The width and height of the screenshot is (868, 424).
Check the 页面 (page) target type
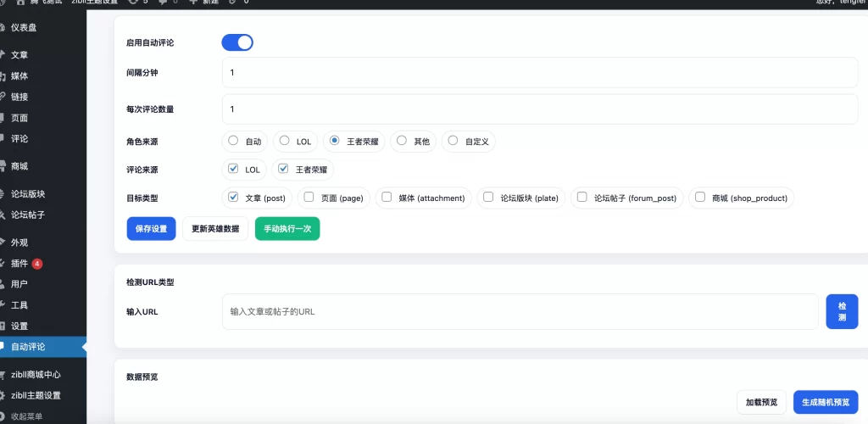point(309,198)
